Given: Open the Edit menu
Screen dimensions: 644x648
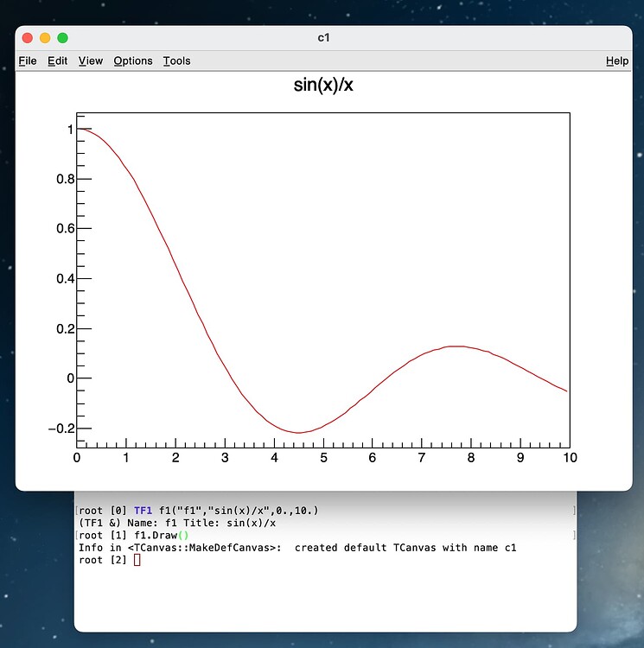Looking at the screenshot, I should pos(57,60).
